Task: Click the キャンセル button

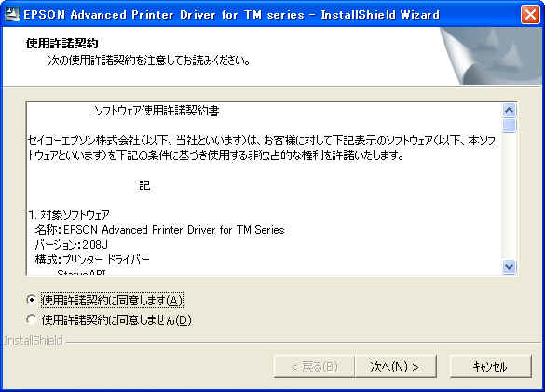Action: (490, 366)
